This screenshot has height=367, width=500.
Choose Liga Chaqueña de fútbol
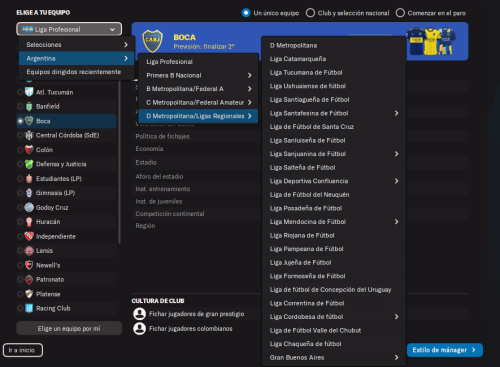point(334,344)
